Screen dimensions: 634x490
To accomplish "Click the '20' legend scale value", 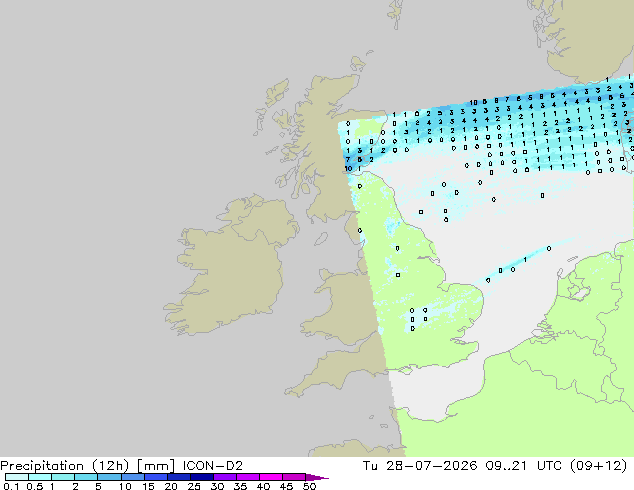I will tap(171, 486).
